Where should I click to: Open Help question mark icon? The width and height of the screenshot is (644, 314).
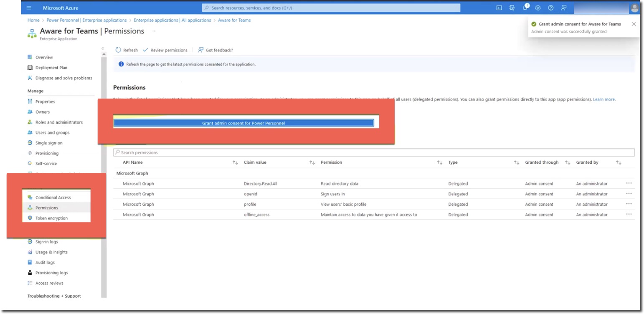click(551, 8)
